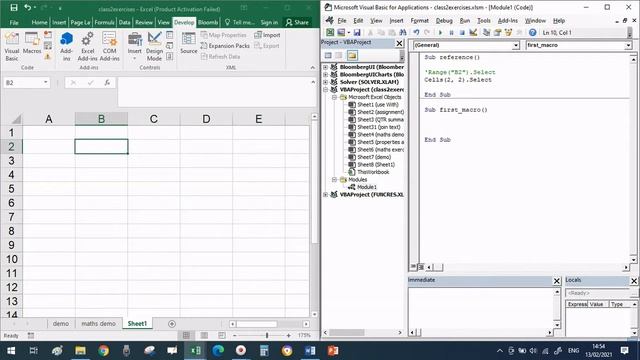This screenshot has width=640, height=360.
Task: Switch to the View ribbon tab
Action: tap(163, 22)
